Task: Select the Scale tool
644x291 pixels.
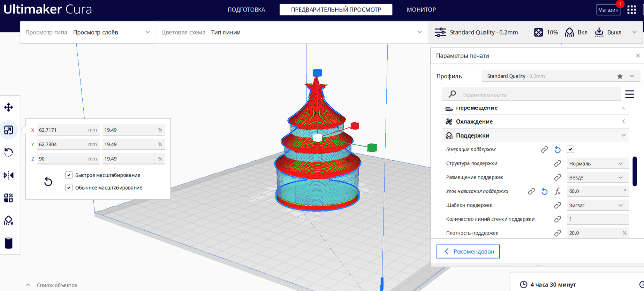Action: 9,130
